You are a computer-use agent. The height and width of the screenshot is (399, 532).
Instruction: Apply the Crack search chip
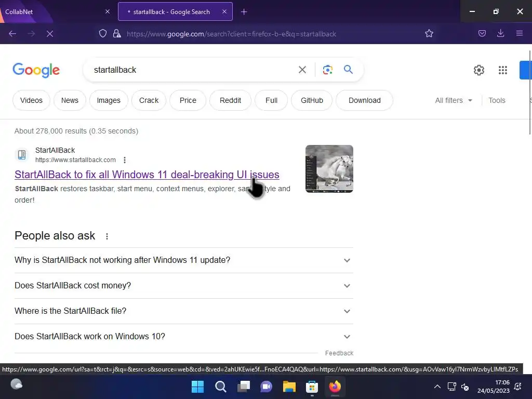pos(149,100)
